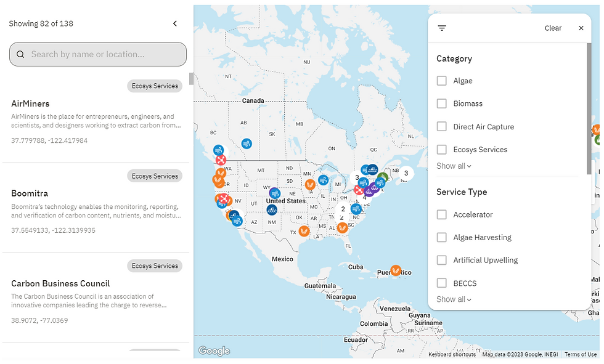Select the blue wind marker in British Columbia
The image size is (604, 364).
(x=218, y=150)
